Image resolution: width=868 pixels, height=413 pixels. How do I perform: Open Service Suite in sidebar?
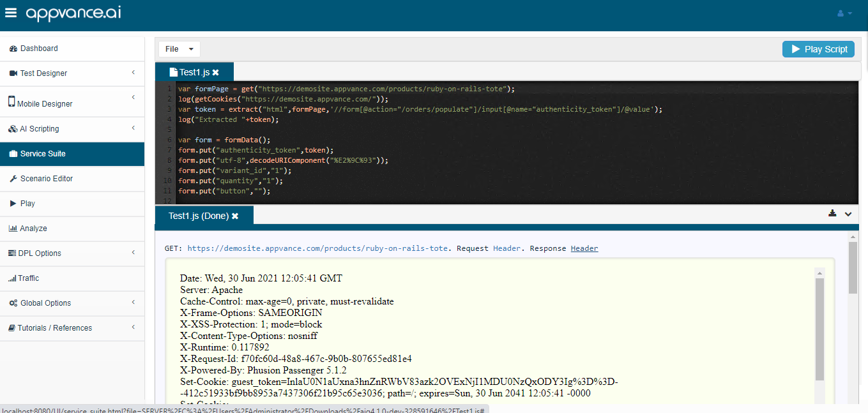[43, 154]
